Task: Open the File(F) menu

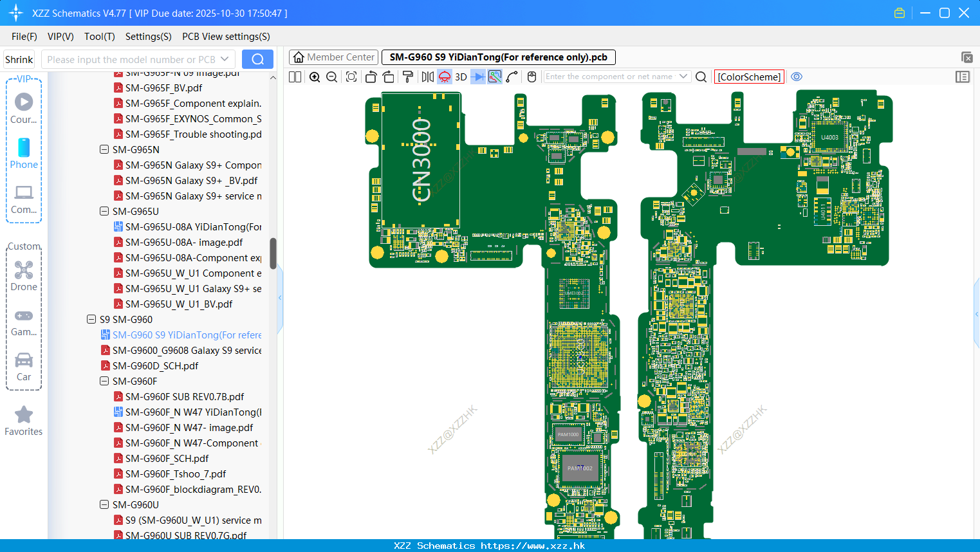Action: coord(24,37)
